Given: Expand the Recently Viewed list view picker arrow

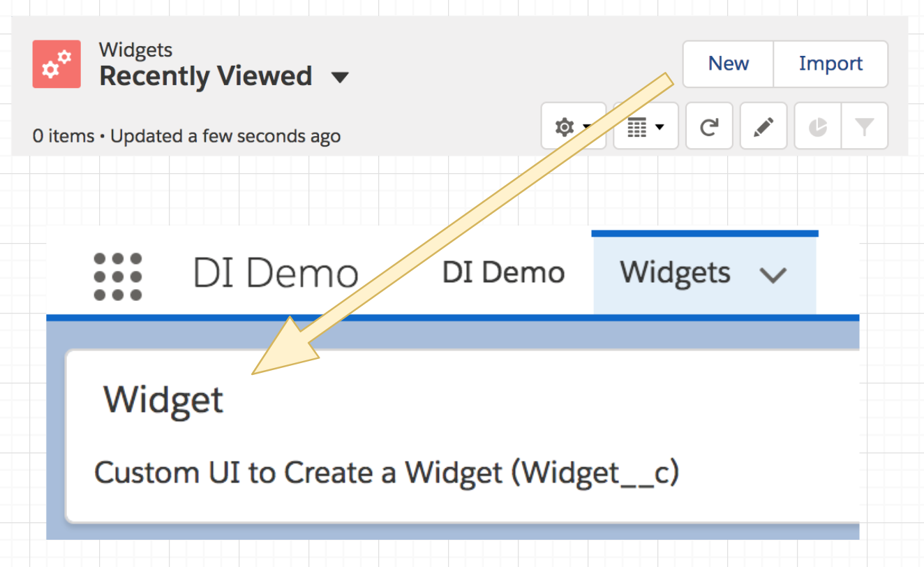Looking at the screenshot, I should [x=340, y=77].
